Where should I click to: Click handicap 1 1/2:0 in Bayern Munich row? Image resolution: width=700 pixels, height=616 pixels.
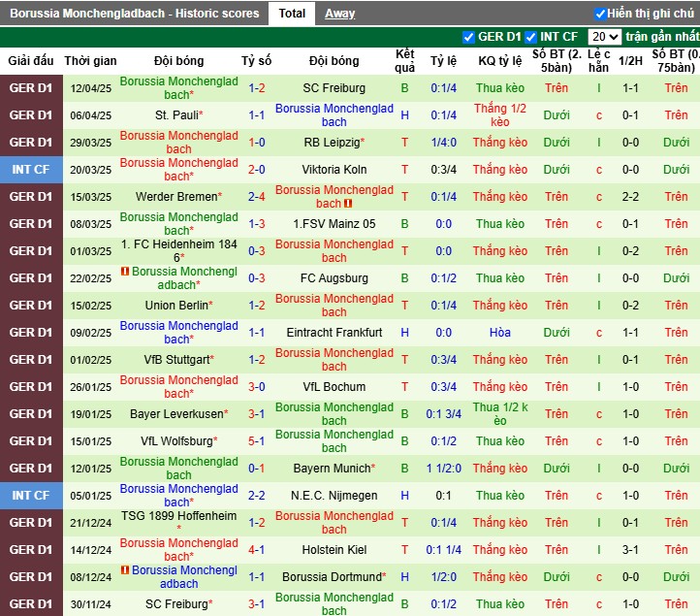[x=443, y=469]
